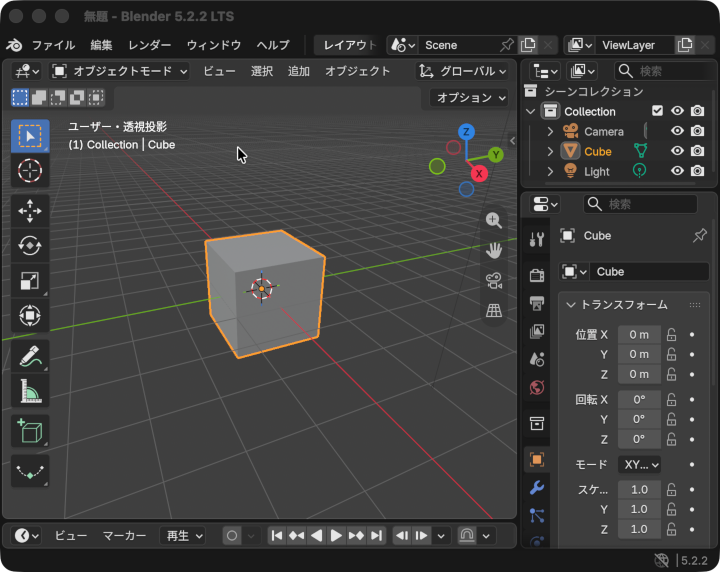The height and width of the screenshot is (572, 720).
Task: Open rotation mode XY... dropdown
Action: (639, 465)
